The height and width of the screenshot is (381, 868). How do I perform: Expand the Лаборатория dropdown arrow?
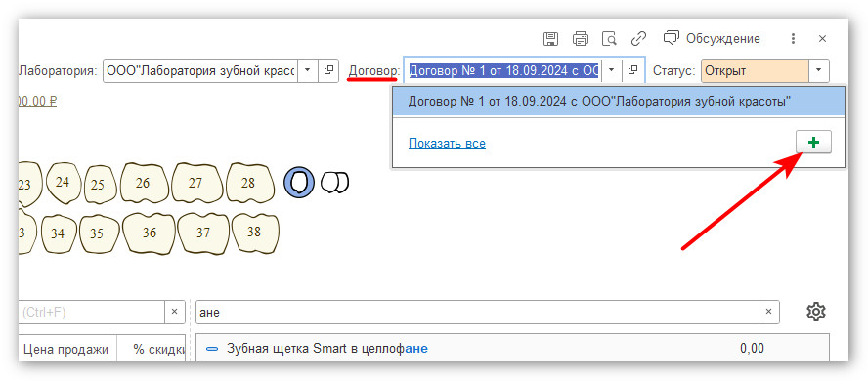pos(308,70)
